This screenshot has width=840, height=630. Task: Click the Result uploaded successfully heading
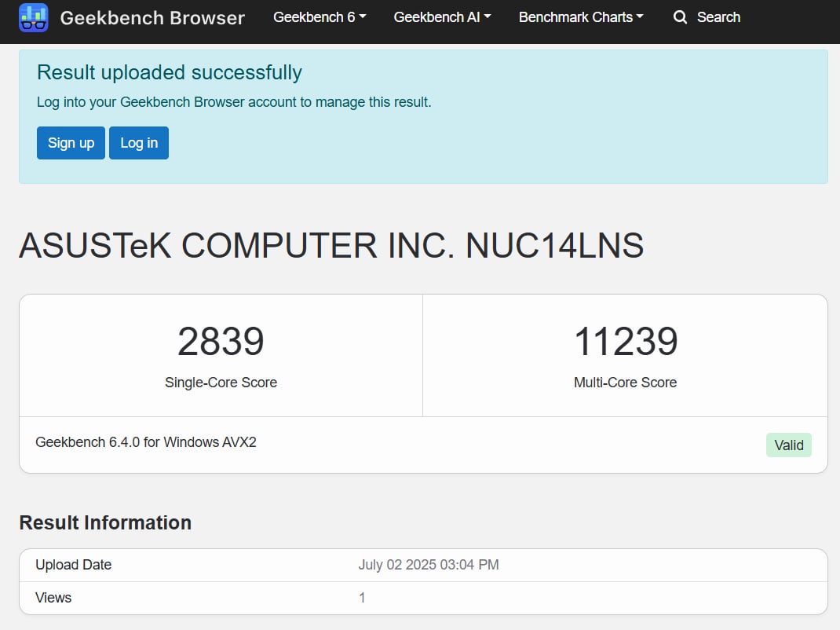(170, 73)
